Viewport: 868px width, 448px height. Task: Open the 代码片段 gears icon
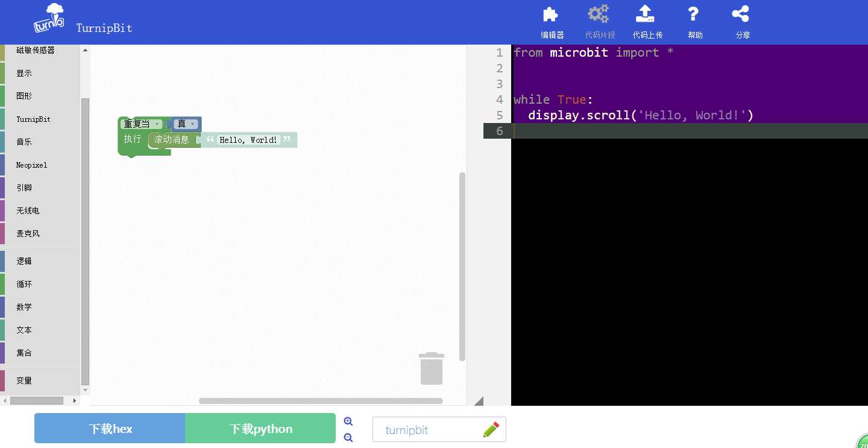tap(599, 14)
